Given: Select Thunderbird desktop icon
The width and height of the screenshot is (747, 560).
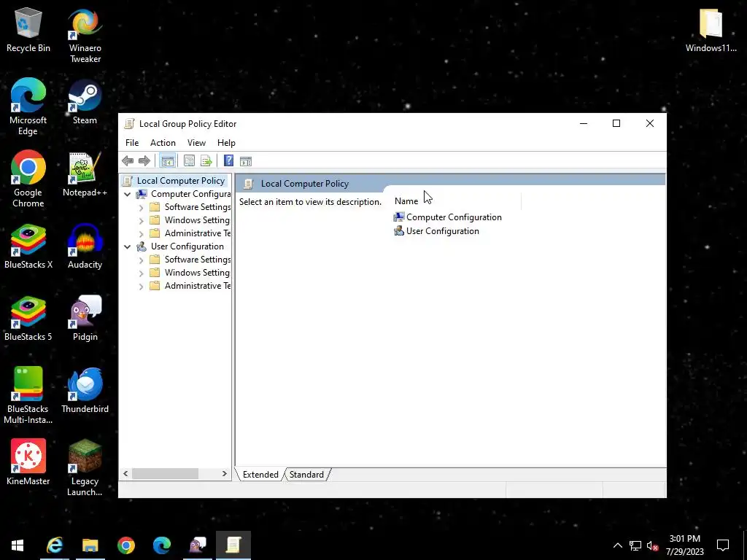Looking at the screenshot, I should point(85,391).
